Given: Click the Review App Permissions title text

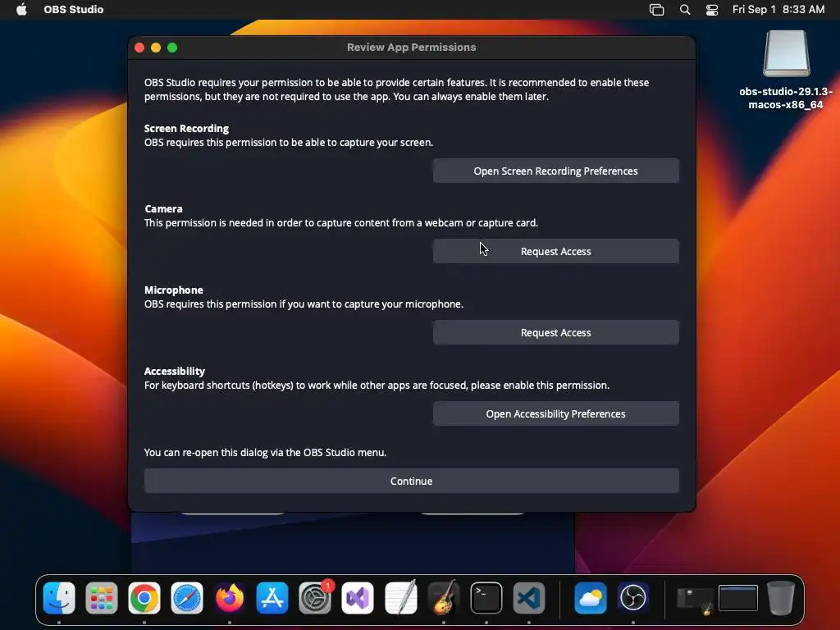Looking at the screenshot, I should [x=412, y=47].
